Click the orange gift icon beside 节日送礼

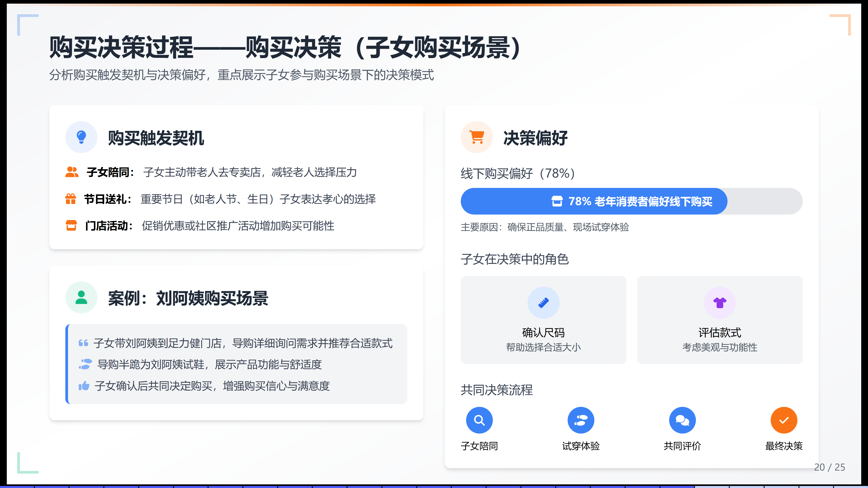(71, 199)
